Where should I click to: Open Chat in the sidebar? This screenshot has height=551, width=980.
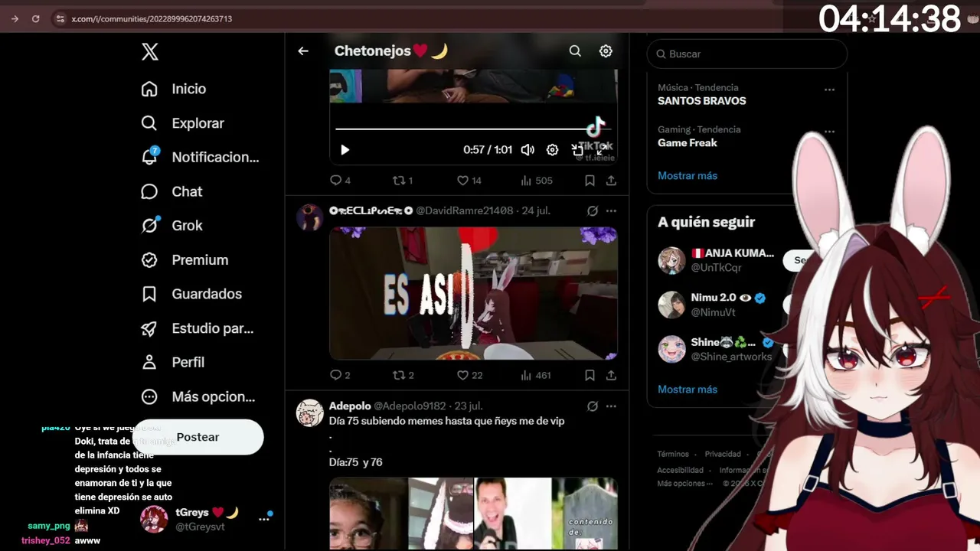click(171, 191)
